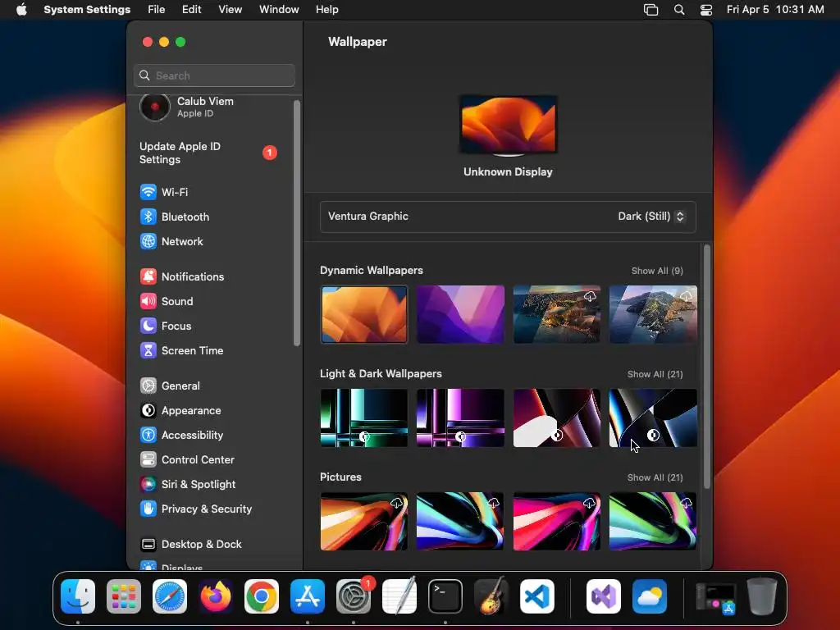Select the teal and blue streak picture wallpaper
This screenshot has height=630, width=840.
click(461, 521)
